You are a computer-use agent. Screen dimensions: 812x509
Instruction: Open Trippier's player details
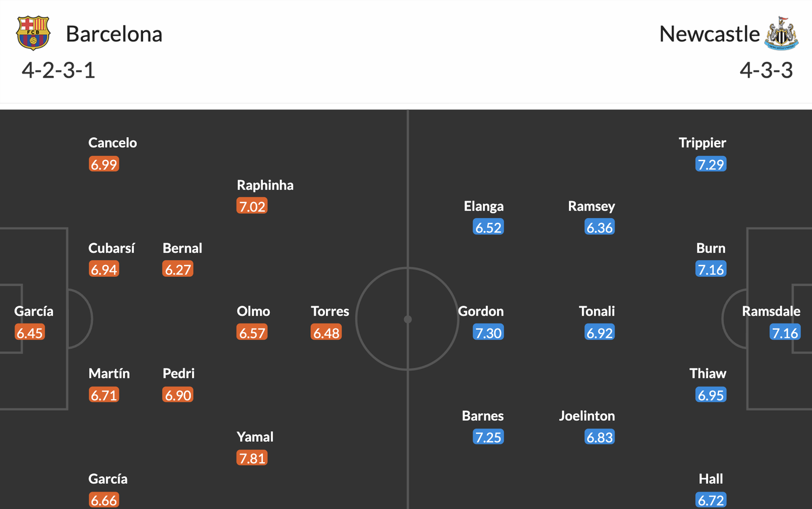pos(702,143)
